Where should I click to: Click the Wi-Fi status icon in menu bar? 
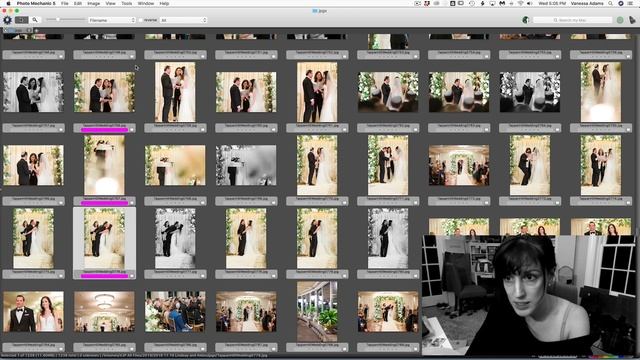pos(521,3)
